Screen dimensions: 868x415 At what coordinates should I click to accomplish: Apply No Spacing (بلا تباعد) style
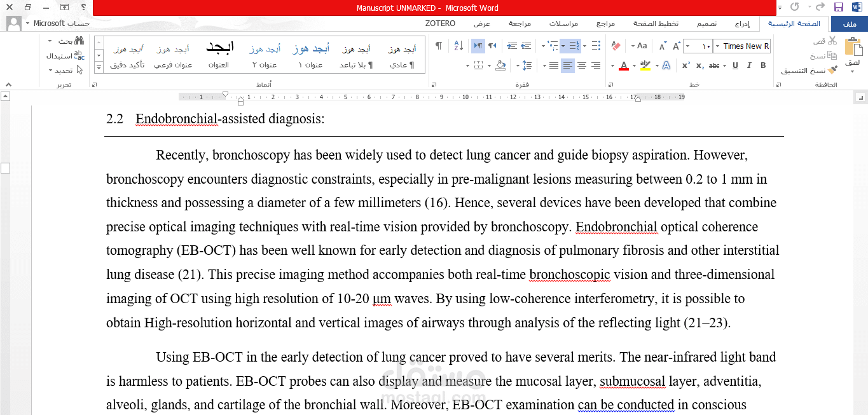pyautogui.click(x=356, y=56)
